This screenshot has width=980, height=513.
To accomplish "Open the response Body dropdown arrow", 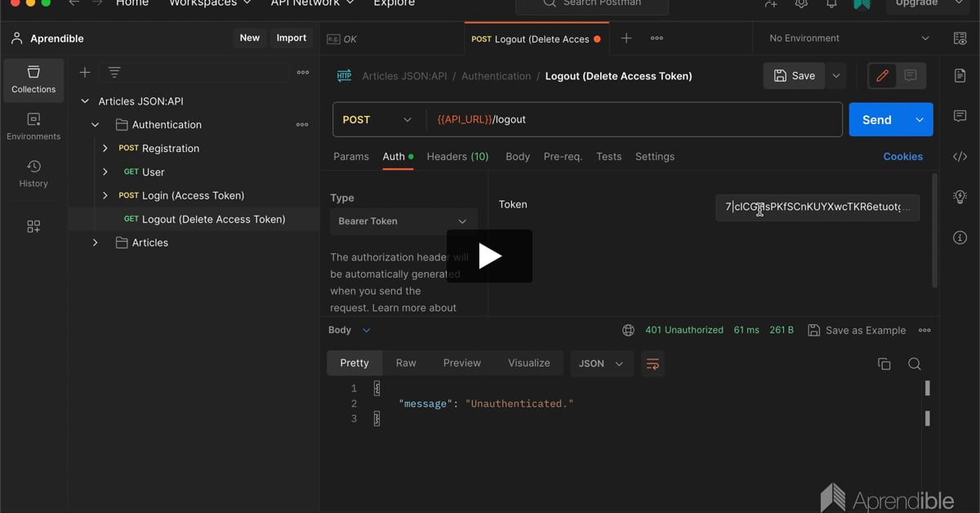I will (x=366, y=330).
